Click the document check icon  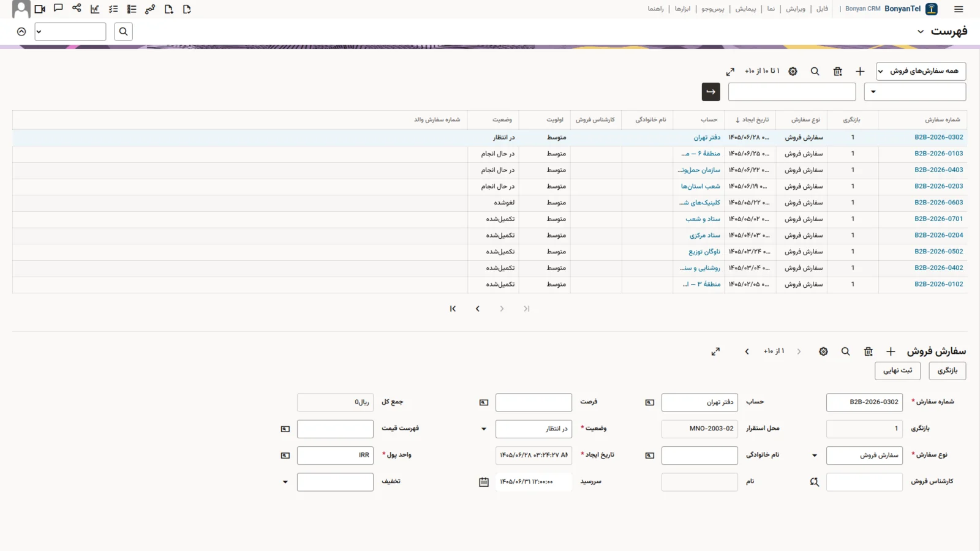coord(187,9)
